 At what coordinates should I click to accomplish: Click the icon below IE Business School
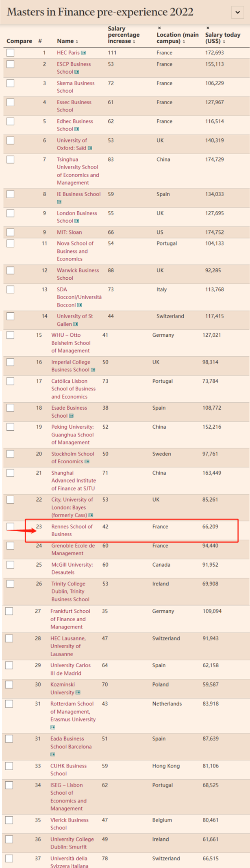click(x=59, y=202)
